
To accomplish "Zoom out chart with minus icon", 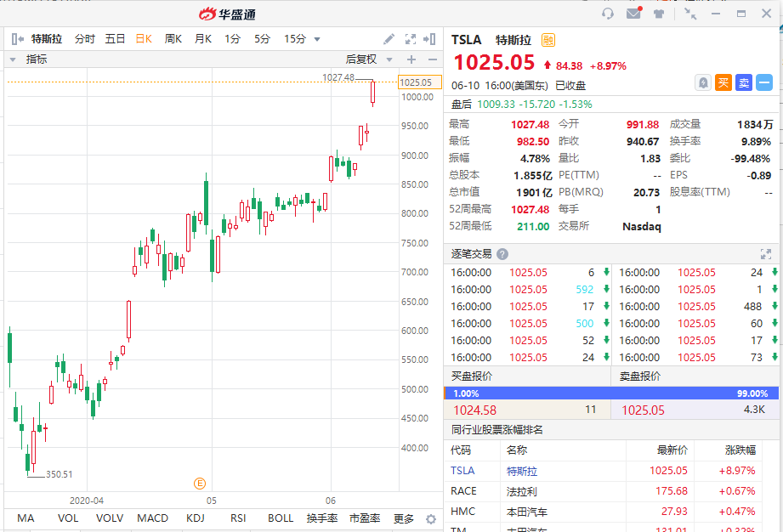I will click(x=433, y=59).
